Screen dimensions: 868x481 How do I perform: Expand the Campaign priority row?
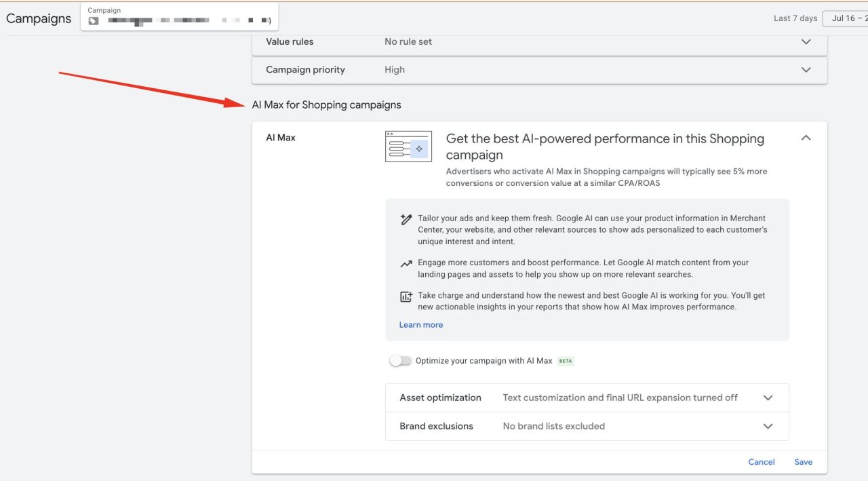click(539, 70)
